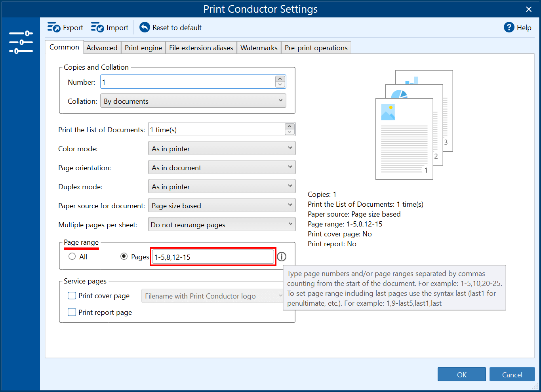Click the OK button
541x392 pixels.
[461, 375]
